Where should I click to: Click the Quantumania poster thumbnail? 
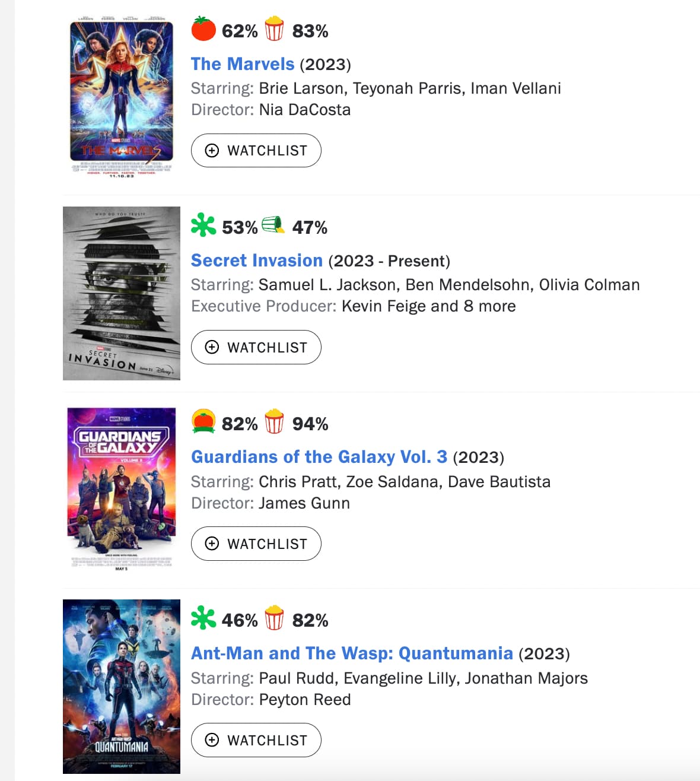coord(122,687)
